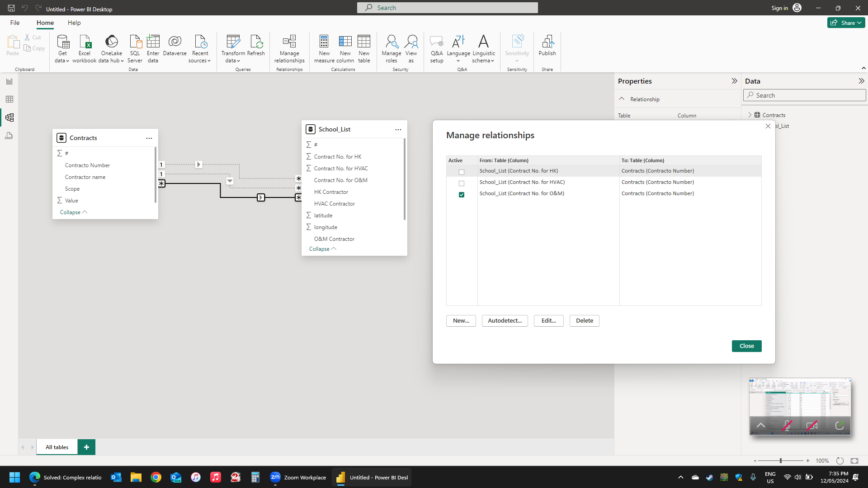This screenshot has width=868, height=488.
Task: Open OneLake data hub
Action: coord(111,49)
